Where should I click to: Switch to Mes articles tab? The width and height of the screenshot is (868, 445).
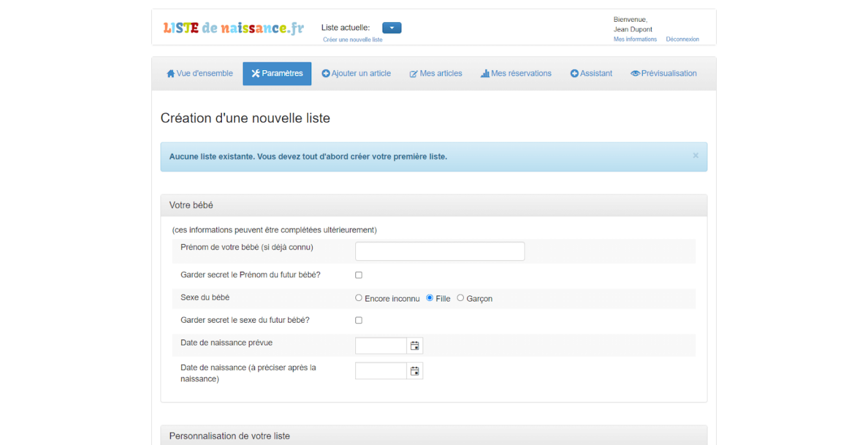click(x=436, y=73)
